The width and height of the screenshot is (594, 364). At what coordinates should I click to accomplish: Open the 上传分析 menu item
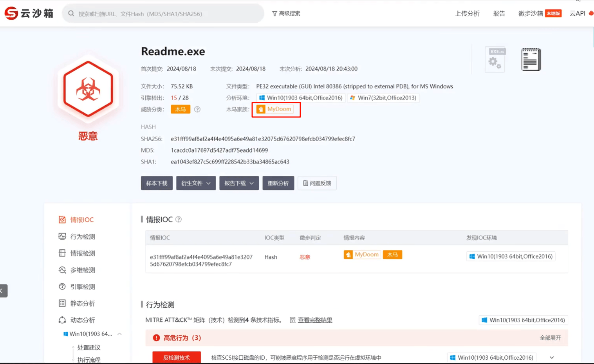click(467, 13)
